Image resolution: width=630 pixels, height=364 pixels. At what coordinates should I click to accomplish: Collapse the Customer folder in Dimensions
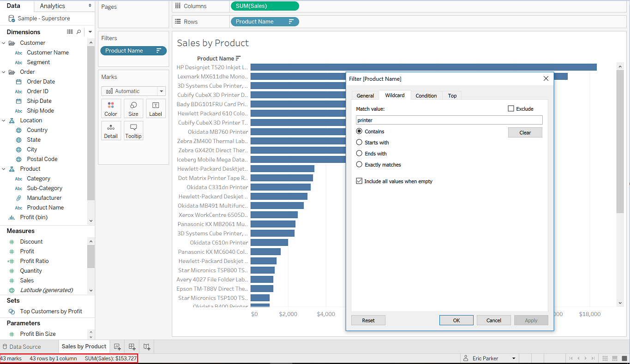click(4, 43)
